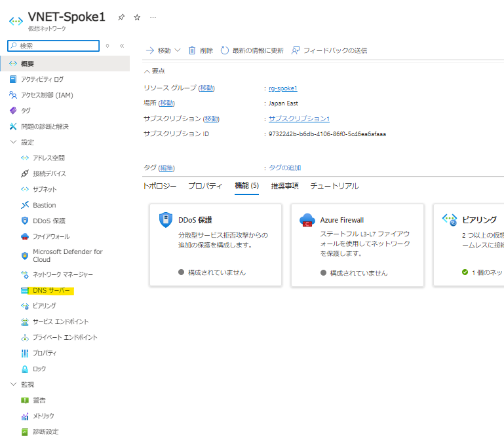Click the Azure Firewall card cloud icon
Viewport: 504px width, 438px height.
[x=307, y=220]
